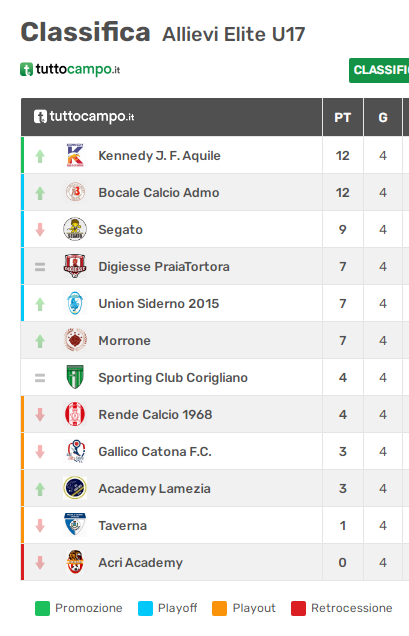Click the PT column header

coord(342,117)
